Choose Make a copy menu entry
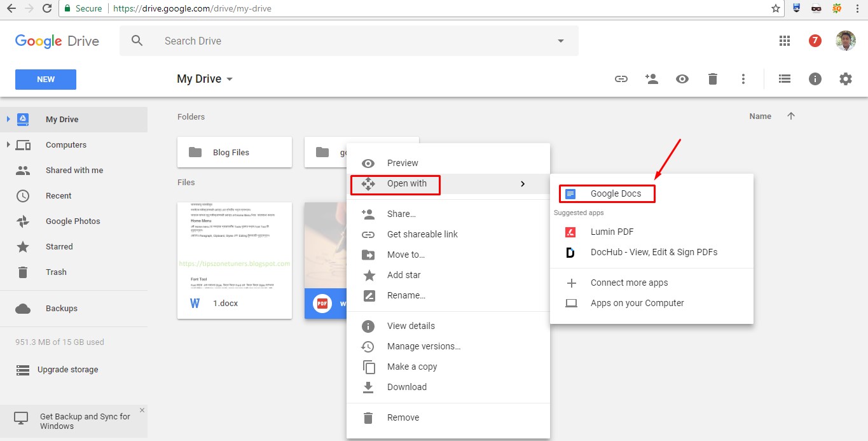Viewport: 868px width, 441px height. pos(448,367)
